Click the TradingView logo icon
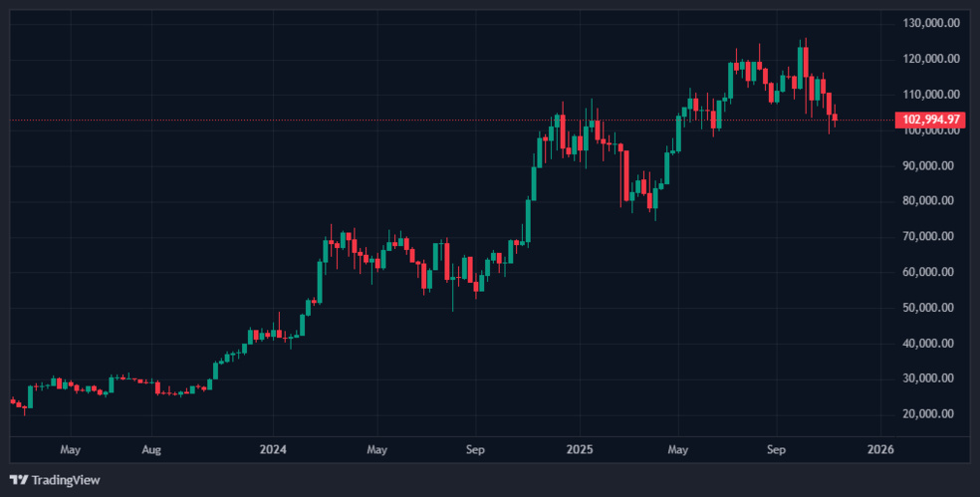 (19, 480)
